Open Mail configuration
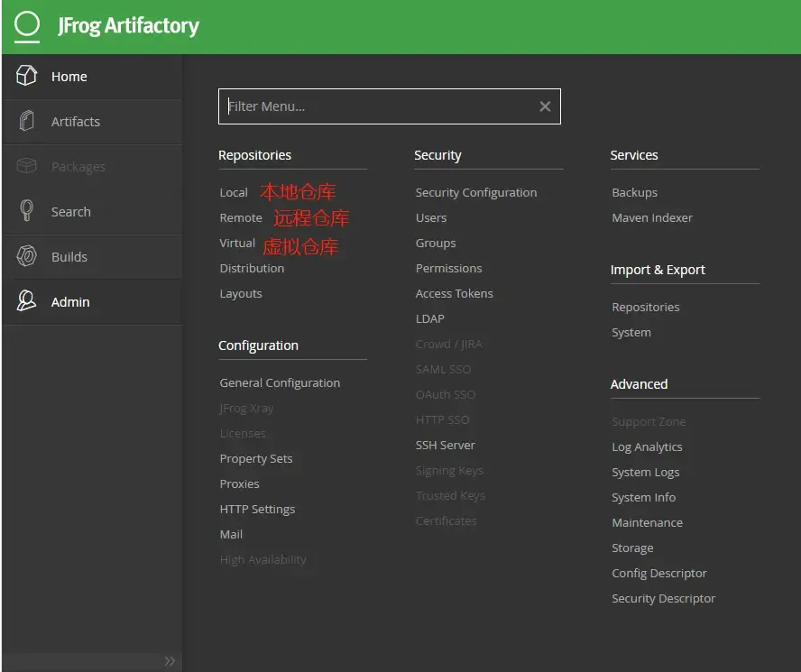This screenshot has width=801, height=672. click(x=231, y=535)
